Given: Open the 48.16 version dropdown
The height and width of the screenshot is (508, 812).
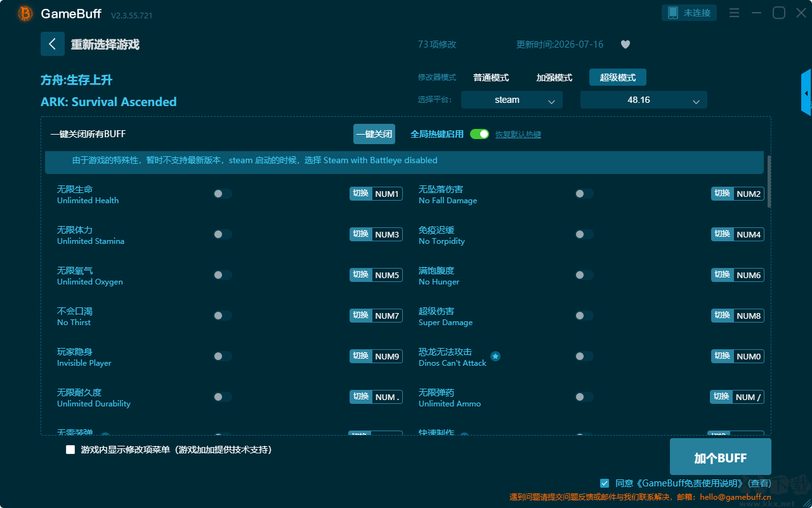Looking at the screenshot, I should [x=644, y=100].
